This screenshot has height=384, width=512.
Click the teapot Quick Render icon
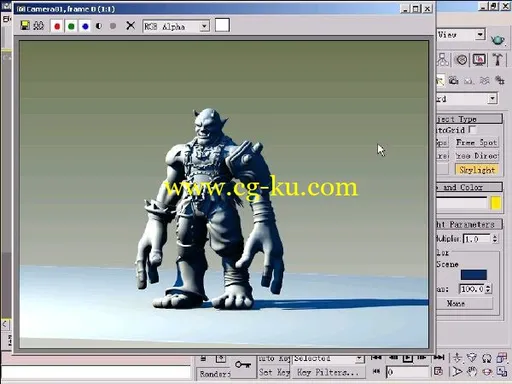(x=497, y=40)
